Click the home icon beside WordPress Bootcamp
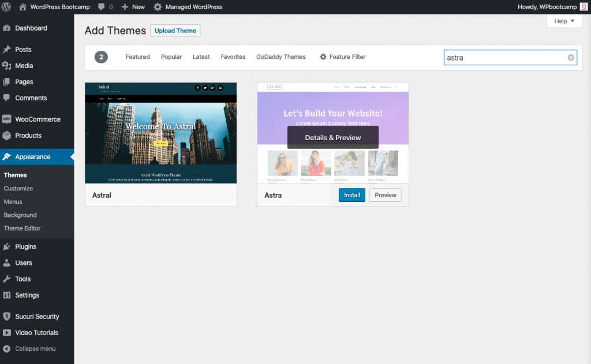Viewport: 591px width, 364px height. 23,7
